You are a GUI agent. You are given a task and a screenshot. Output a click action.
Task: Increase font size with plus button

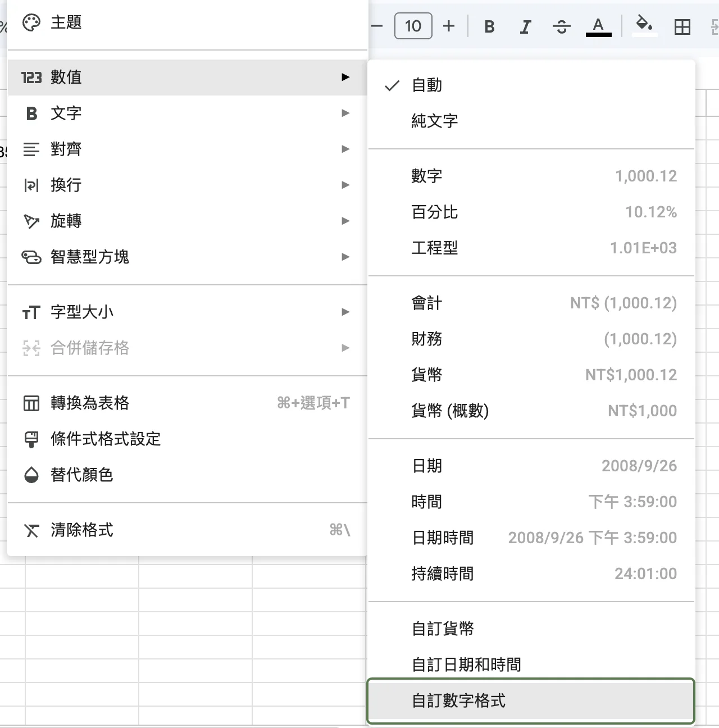449,26
